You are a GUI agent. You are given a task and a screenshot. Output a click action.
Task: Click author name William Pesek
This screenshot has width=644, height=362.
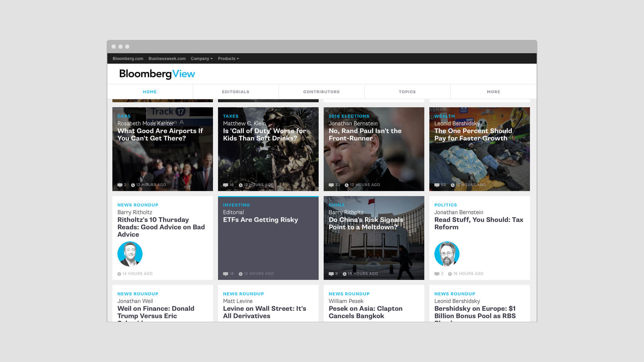[346, 301]
